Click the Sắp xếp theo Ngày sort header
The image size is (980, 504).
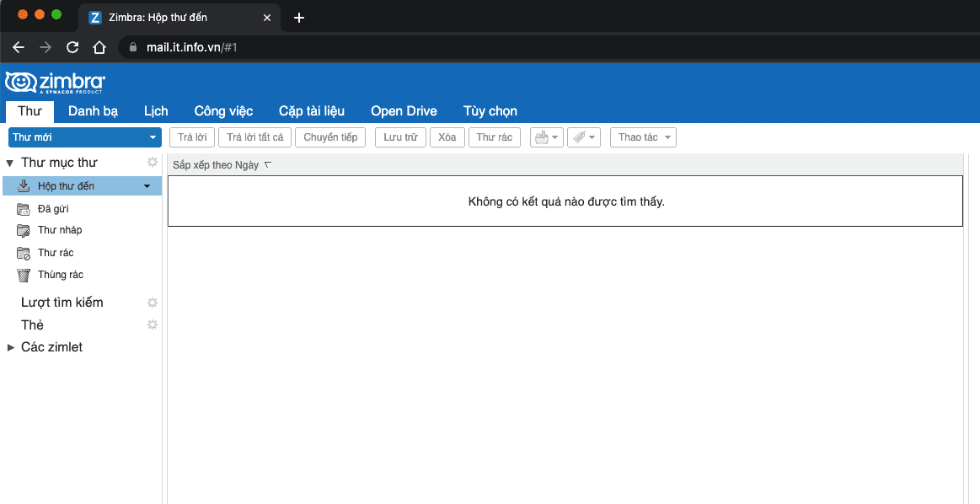[216, 165]
